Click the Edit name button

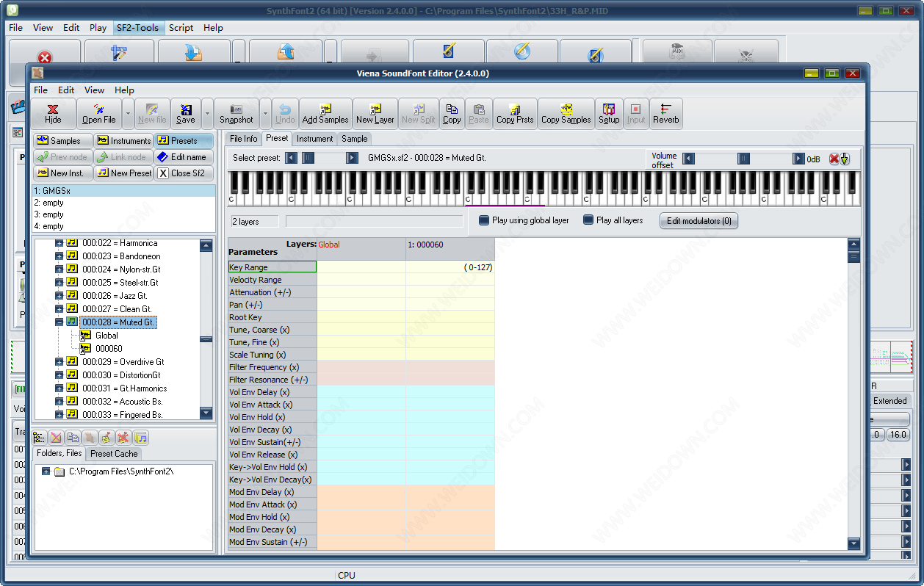click(184, 156)
